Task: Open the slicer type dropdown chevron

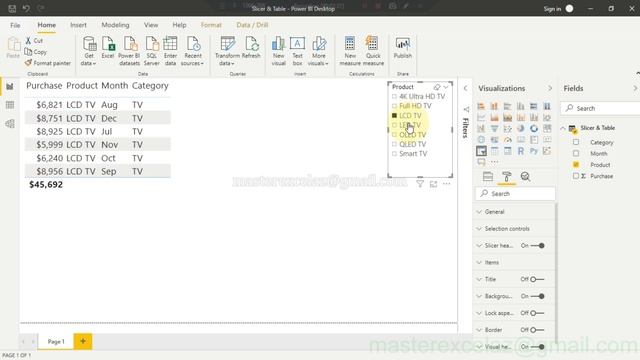Action: pos(446,87)
